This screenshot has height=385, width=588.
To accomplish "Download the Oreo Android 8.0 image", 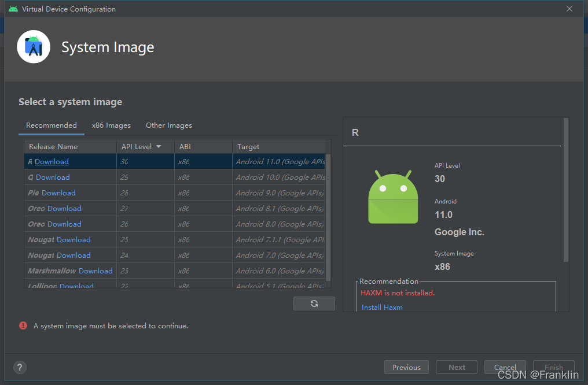I will pos(64,224).
